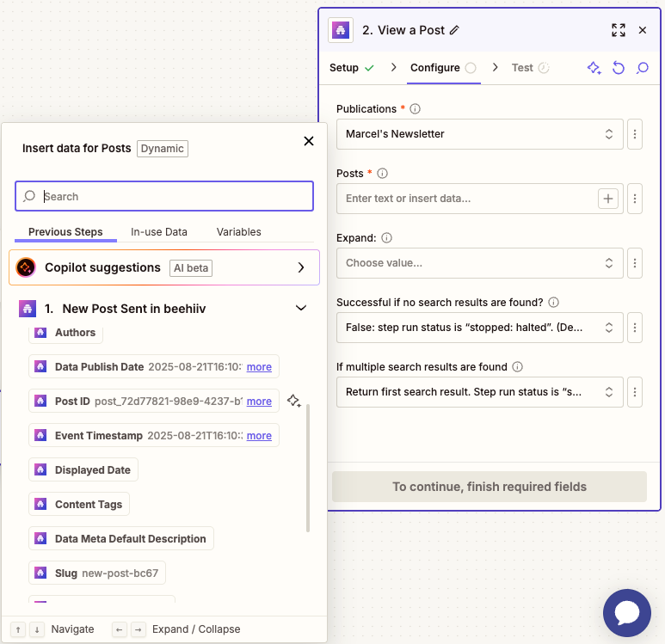Image resolution: width=665 pixels, height=644 pixels.
Task: Open the Publications dropdown
Action: click(479, 134)
